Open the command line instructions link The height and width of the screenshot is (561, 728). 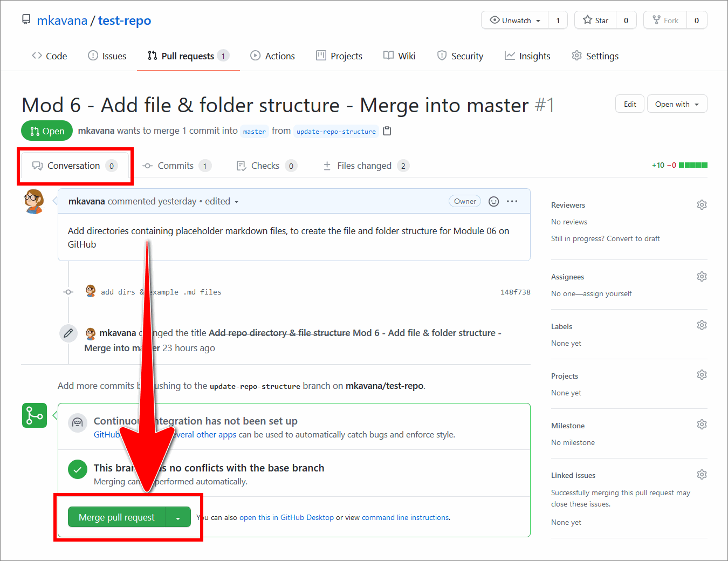pos(405,517)
